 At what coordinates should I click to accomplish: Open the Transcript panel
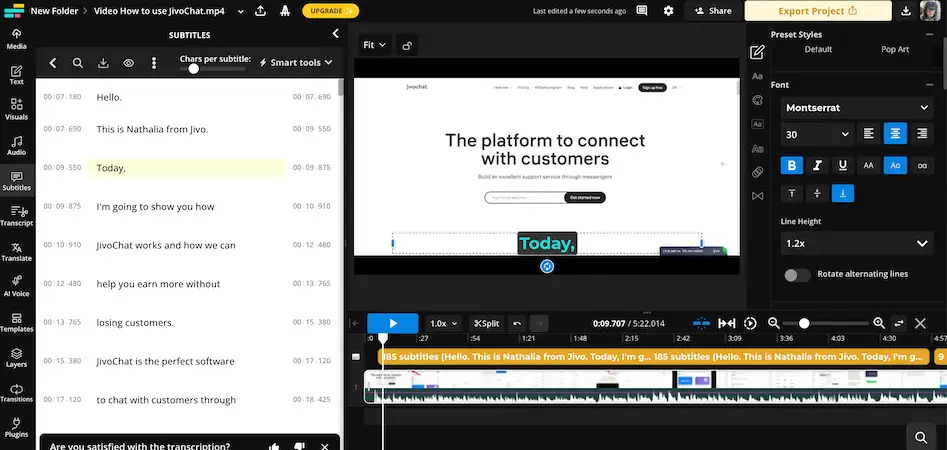coord(16,216)
